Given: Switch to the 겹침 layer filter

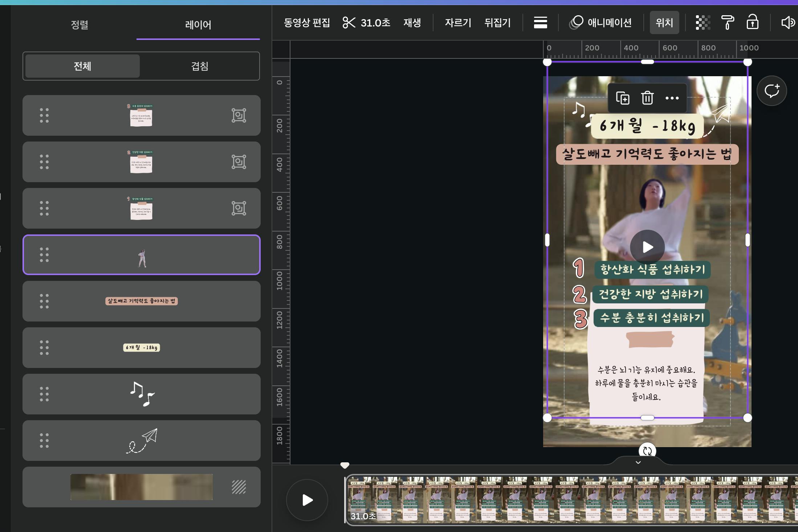Looking at the screenshot, I should [x=200, y=66].
